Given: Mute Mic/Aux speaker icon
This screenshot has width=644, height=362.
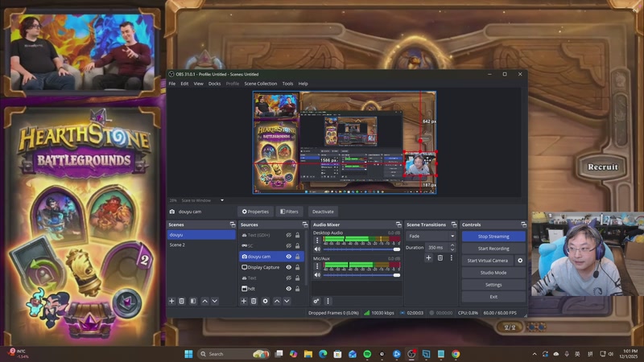Looking at the screenshot, I should (317, 275).
